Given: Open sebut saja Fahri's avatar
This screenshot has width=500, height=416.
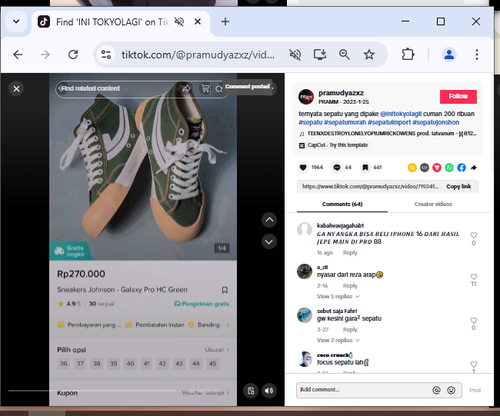Looking at the screenshot, I should coord(304,315).
